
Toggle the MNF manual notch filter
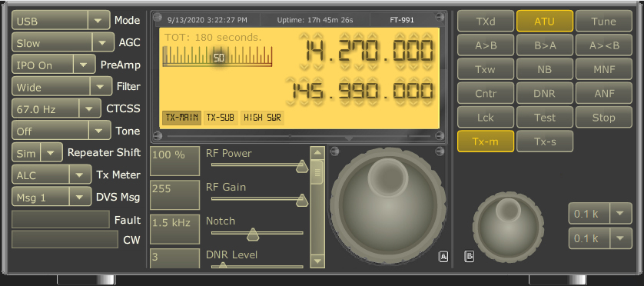(x=604, y=69)
